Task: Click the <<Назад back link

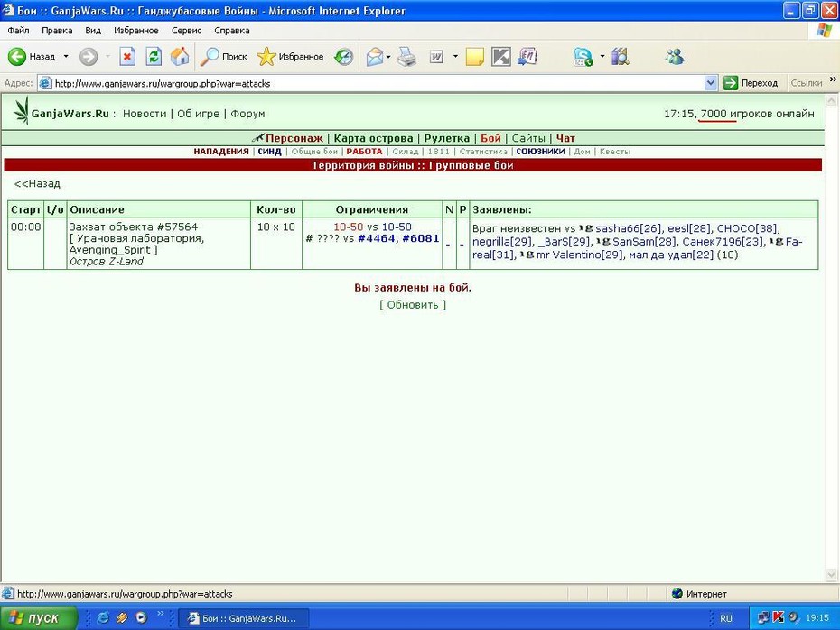Action: point(37,183)
